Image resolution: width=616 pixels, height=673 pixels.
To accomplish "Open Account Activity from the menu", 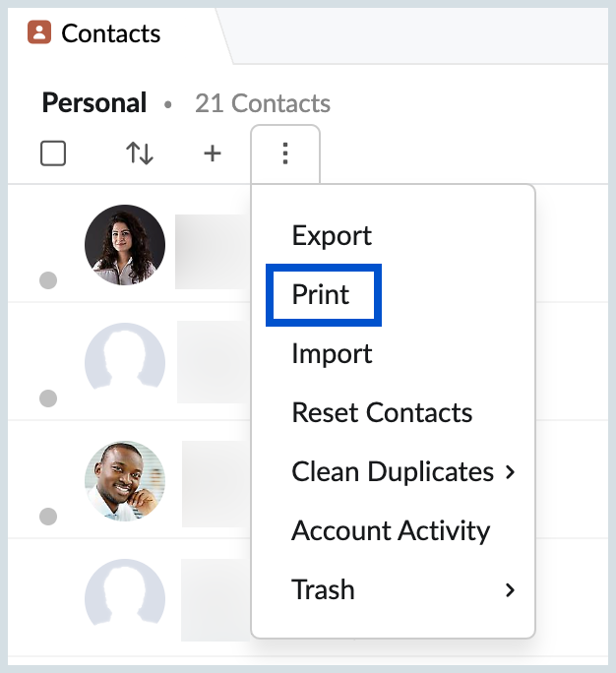I will (391, 531).
